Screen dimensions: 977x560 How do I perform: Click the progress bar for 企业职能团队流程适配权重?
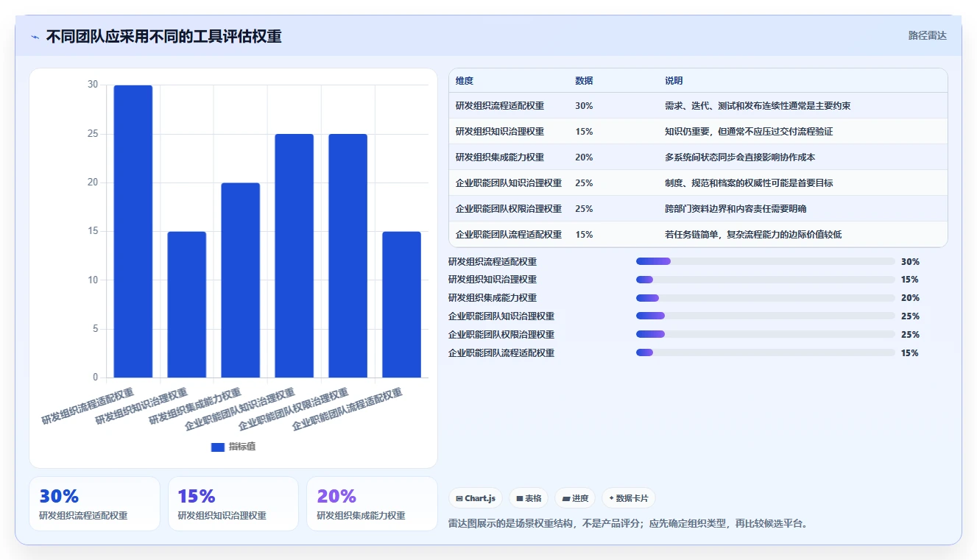pos(766,353)
